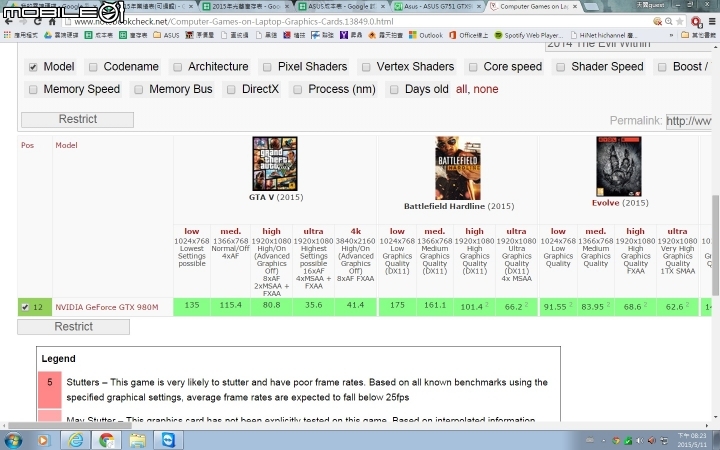Open the Chrome menu hamburger icon
Image resolution: width=720 pixels, height=450 pixels.
[x=712, y=22]
